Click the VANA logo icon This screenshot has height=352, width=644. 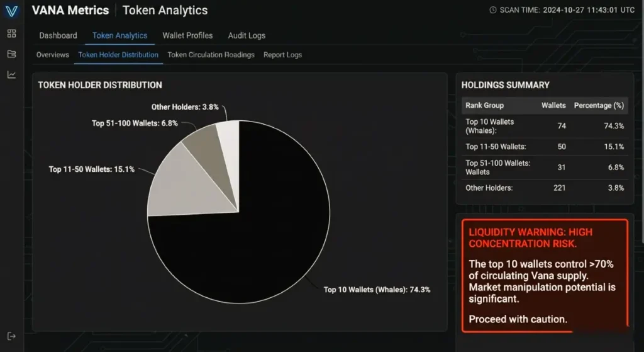[11, 11]
